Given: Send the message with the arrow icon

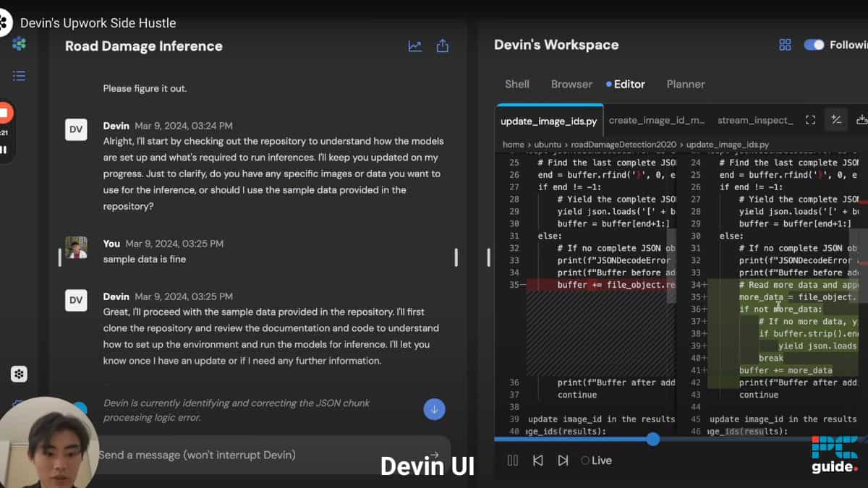Looking at the screenshot, I should [435, 455].
